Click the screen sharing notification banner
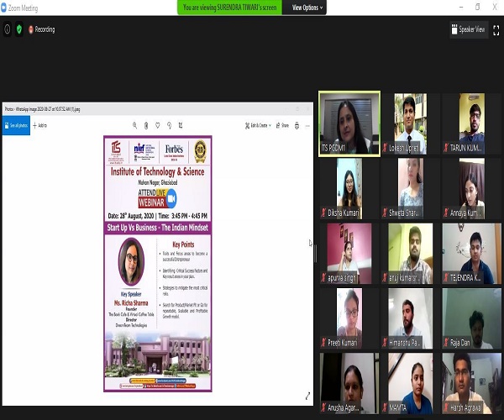The height and width of the screenshot is (420, 504). point(230,8)
